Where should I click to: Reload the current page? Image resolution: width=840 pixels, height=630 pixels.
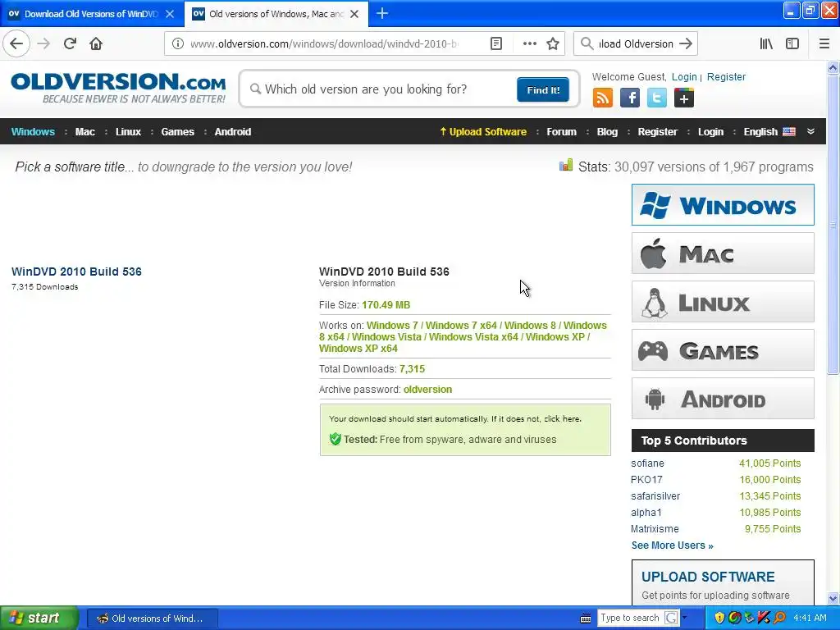click(x=70, y=43)
